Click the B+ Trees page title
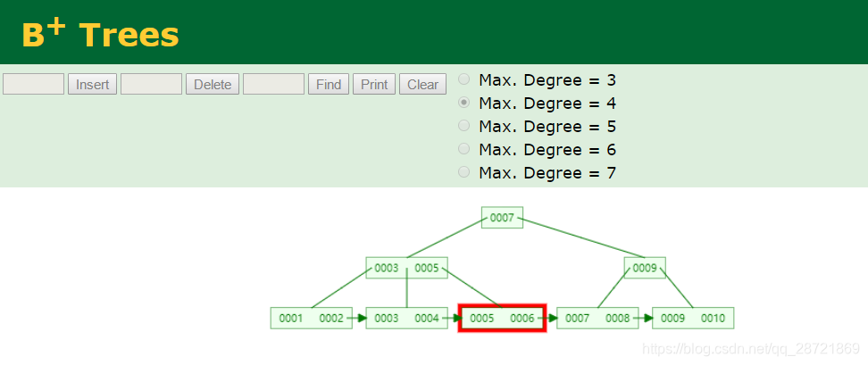Viewport: 868px width, 365px height. point(100,33)
